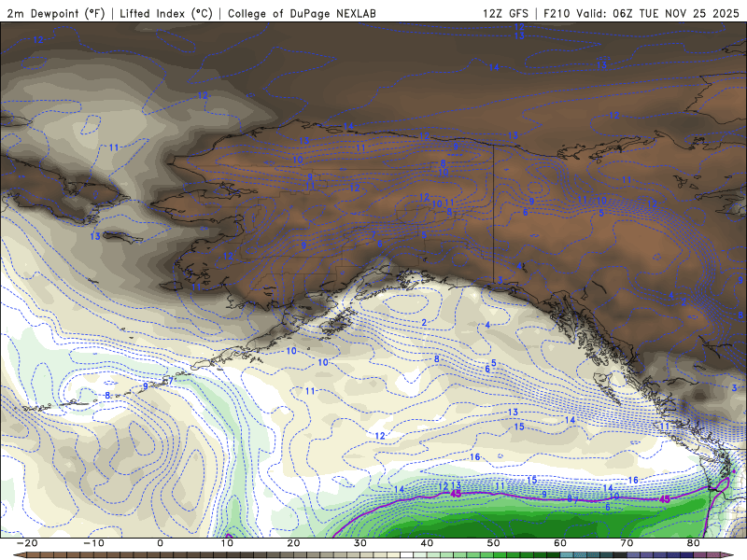Click the 'Lifted Index (°C)' title text

point(166,13)
